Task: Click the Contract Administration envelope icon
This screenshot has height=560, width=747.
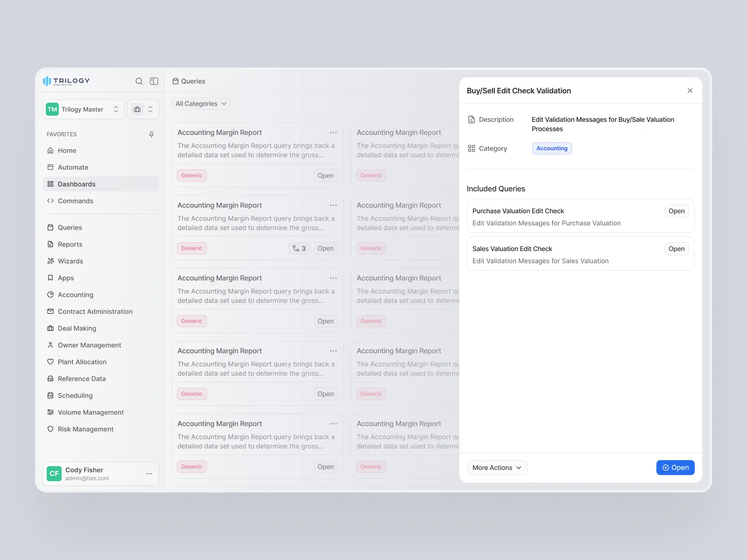Action: coord(50,311)
